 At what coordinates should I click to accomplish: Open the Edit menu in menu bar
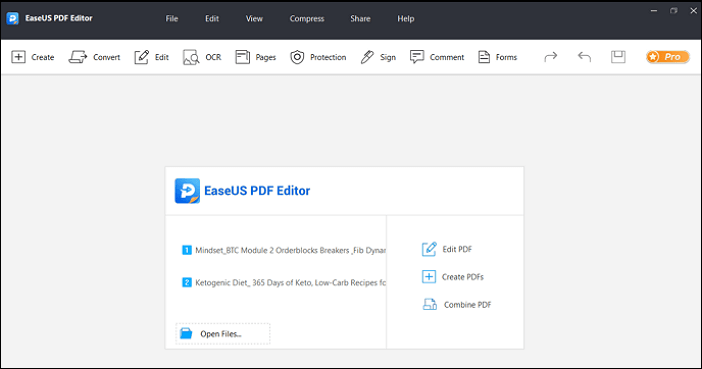[212, 19]
